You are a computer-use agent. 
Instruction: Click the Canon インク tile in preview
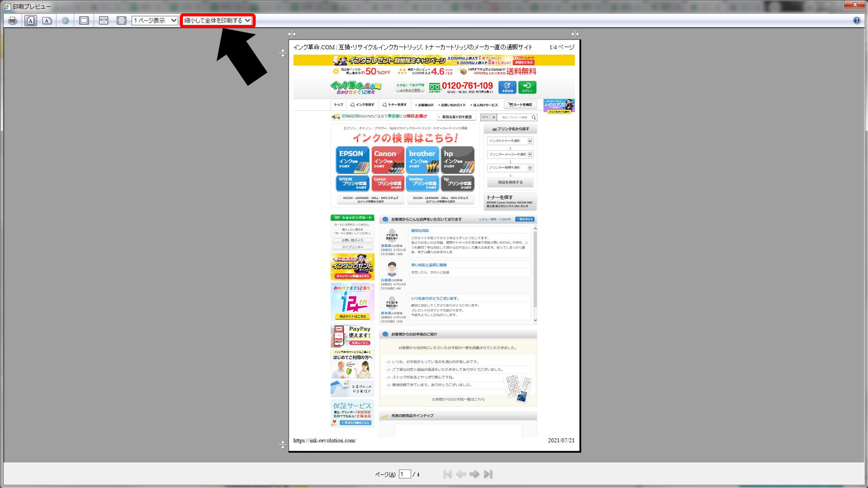pyautogui.click(x=388, y=160)
